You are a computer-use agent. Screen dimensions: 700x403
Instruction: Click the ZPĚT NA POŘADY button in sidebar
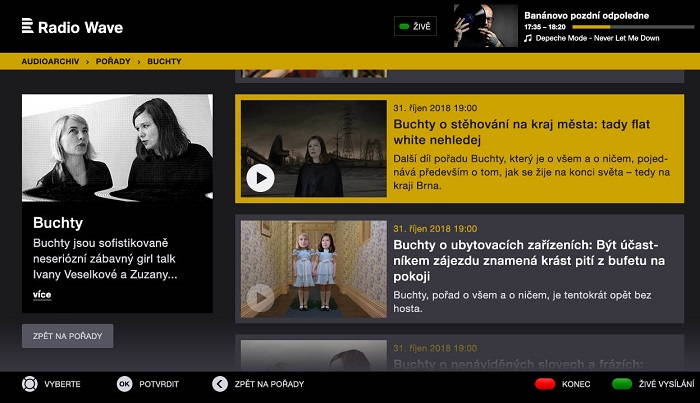coord(68,336)
